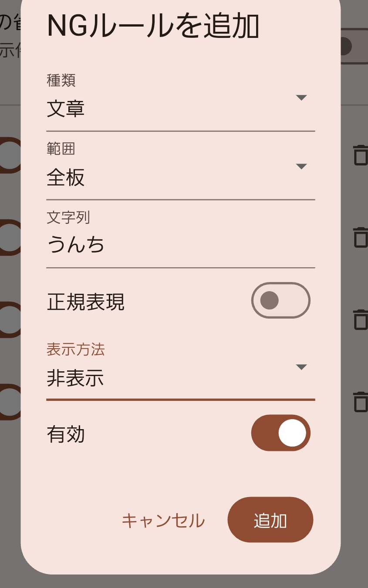Confirm the rule with the 追加 button
368x588 pixels.
tap(270, 520)
